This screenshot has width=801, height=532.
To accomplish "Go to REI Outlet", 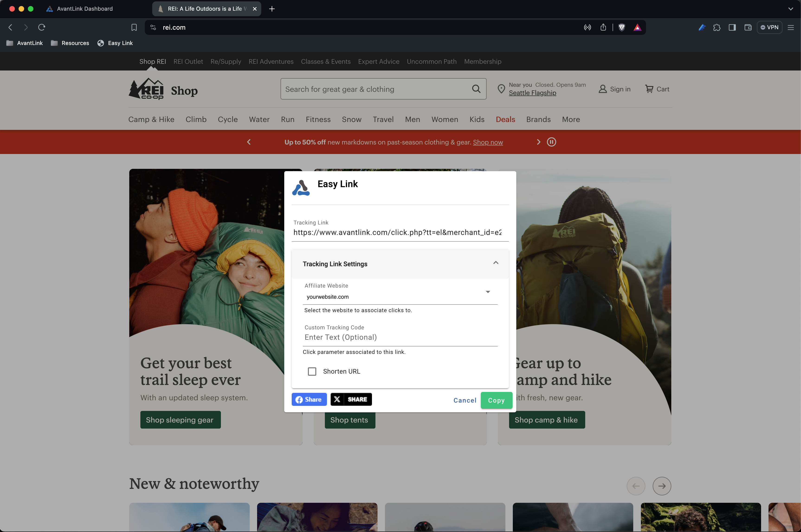I will 188,61.
